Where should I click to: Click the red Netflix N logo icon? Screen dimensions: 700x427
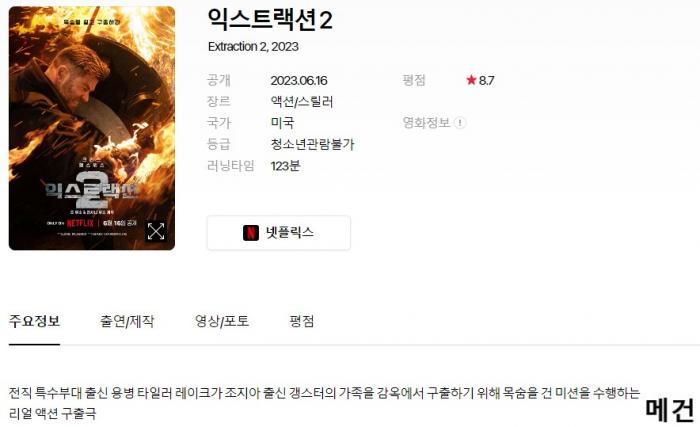pos(251,233)
